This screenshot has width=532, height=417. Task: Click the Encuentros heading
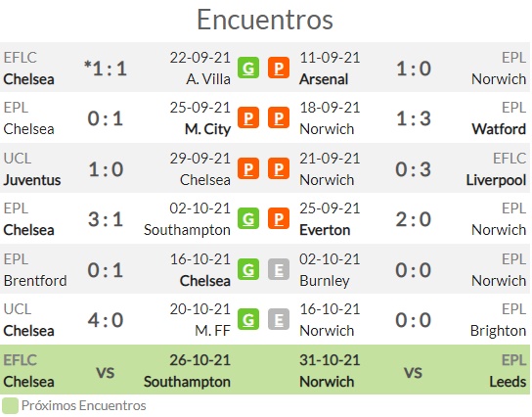coord(265,20)
